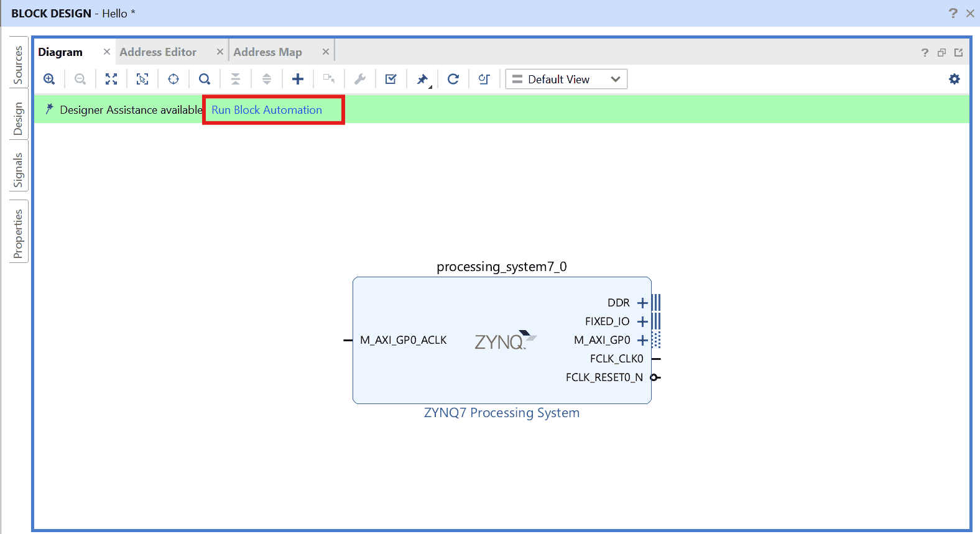This screenshot has height=534, width=980.
Task: Click the Run Block Automation link
Action: (267, 110)
